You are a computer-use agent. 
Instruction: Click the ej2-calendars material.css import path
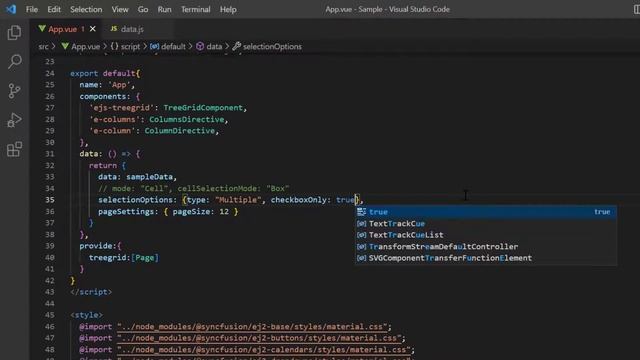tap(264, 349)
